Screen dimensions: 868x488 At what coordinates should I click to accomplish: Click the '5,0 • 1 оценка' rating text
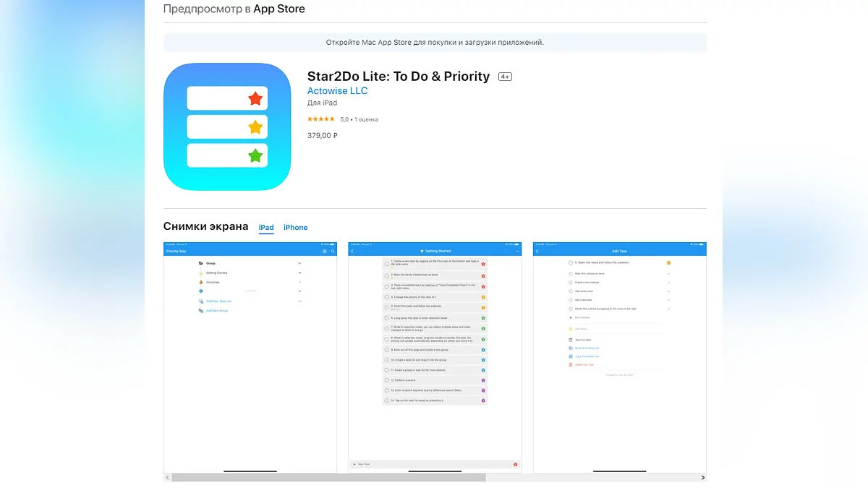point(359,119)
